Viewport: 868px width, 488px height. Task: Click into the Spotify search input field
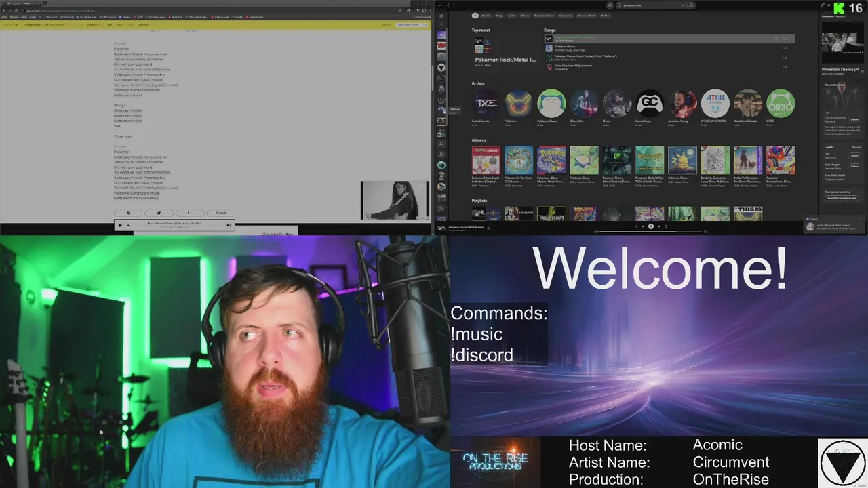pyautogui.click(x=651, y=5)
